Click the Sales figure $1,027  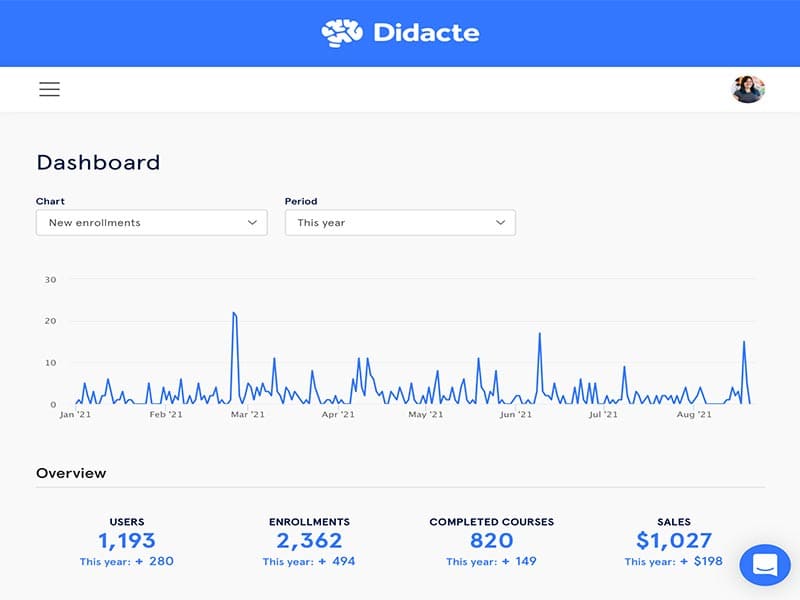click(x=673, y=540)
